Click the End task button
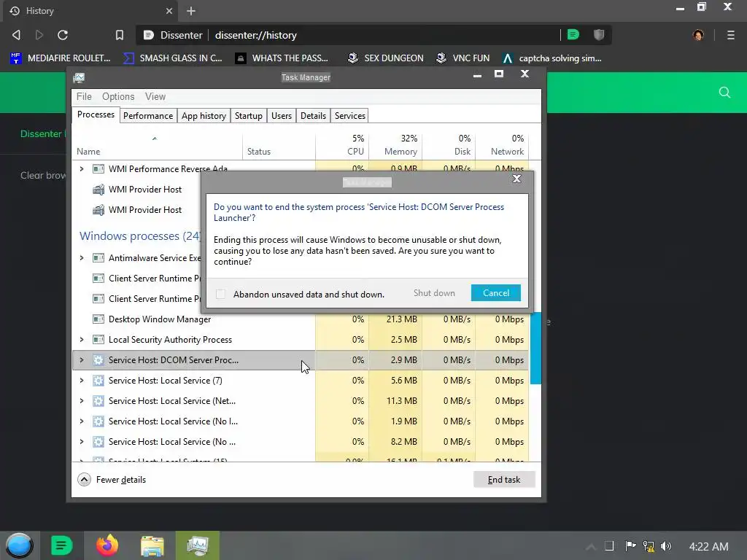Image resolution: width=747 pixels, height=560 pixels. point(504,480)
